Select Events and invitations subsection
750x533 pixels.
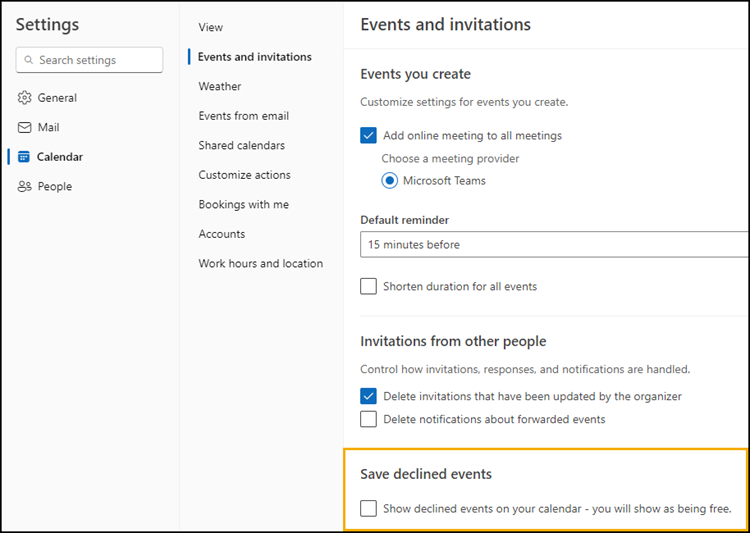(254, 57)
